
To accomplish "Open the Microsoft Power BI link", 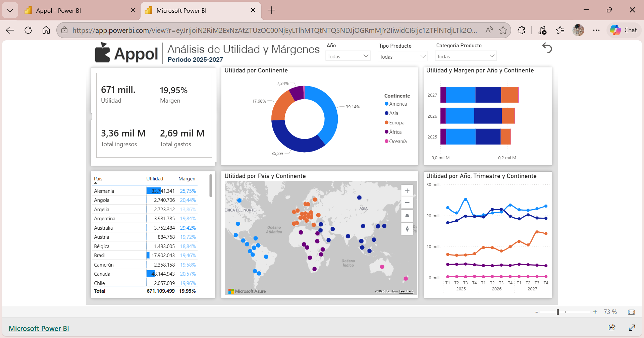I will click(39, 328).
